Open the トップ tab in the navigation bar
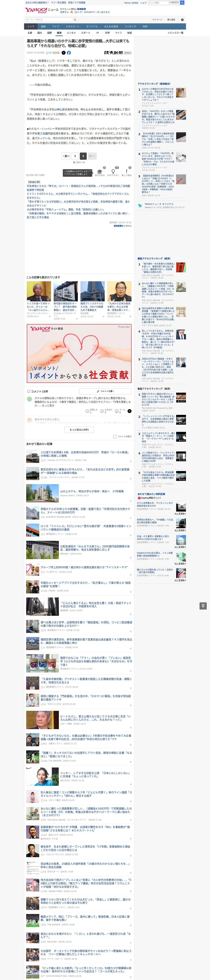 pyautogui.click(x=31, y=27)
